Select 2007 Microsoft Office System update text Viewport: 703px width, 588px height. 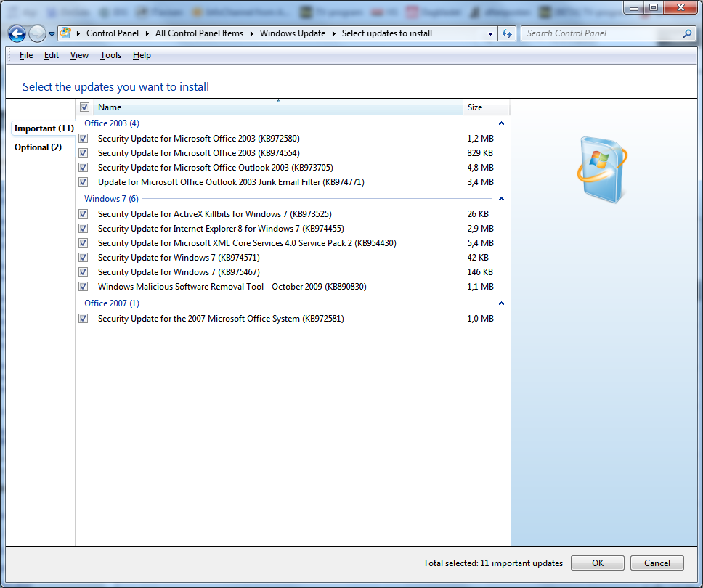pos(221,319)
